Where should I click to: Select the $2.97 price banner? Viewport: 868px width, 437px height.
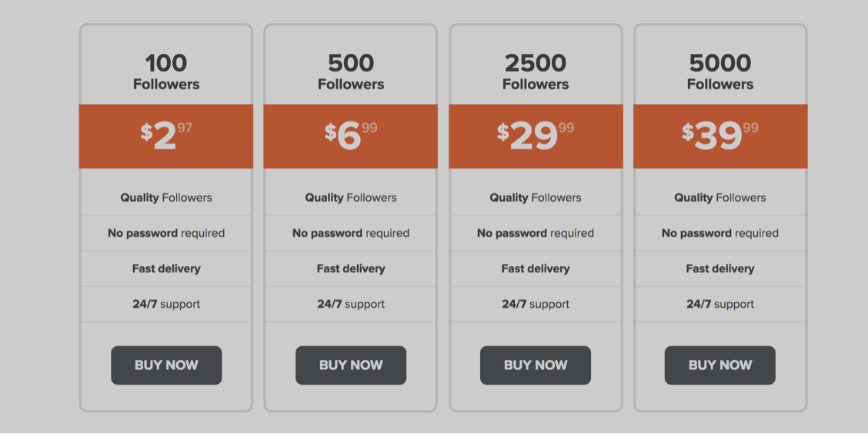pos(166,136)
